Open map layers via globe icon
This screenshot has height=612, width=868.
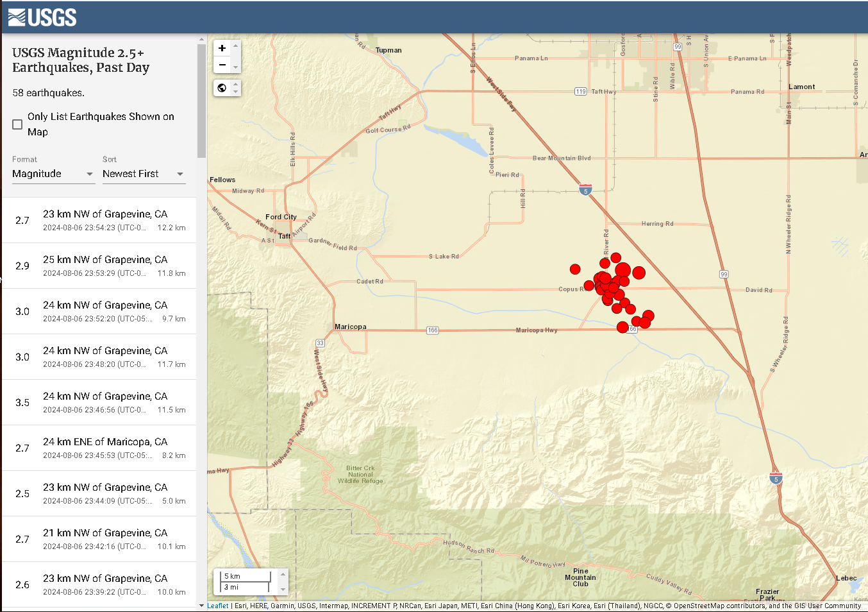coord(222,88)
